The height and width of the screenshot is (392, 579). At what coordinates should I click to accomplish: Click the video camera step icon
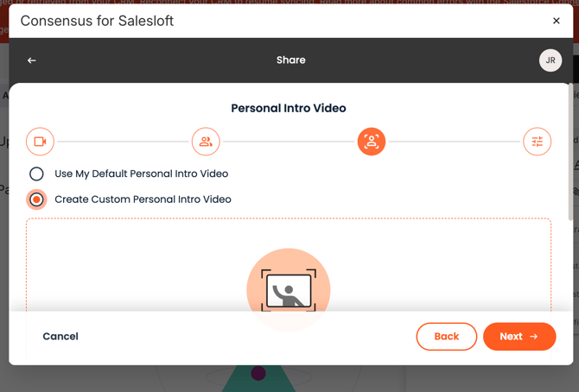point(40,142)
